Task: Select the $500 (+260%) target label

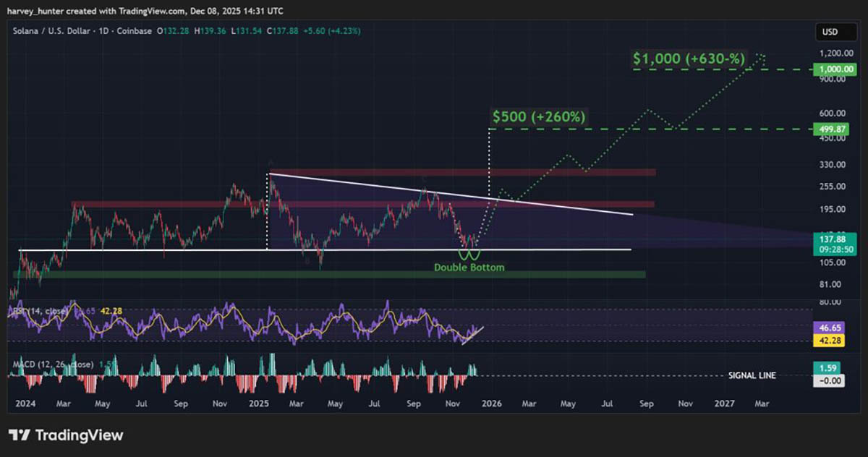Action: tap(539, 116)
